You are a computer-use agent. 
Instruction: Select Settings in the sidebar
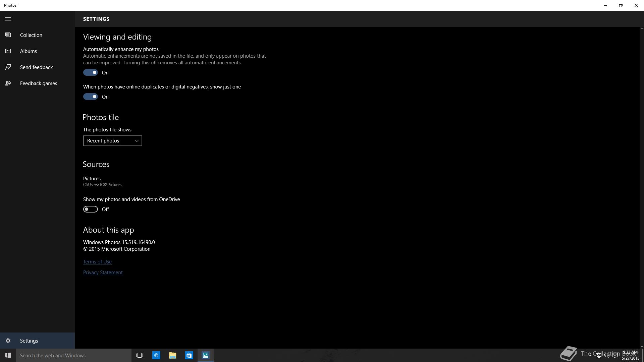pyautogui.click(x=37, y=341)
